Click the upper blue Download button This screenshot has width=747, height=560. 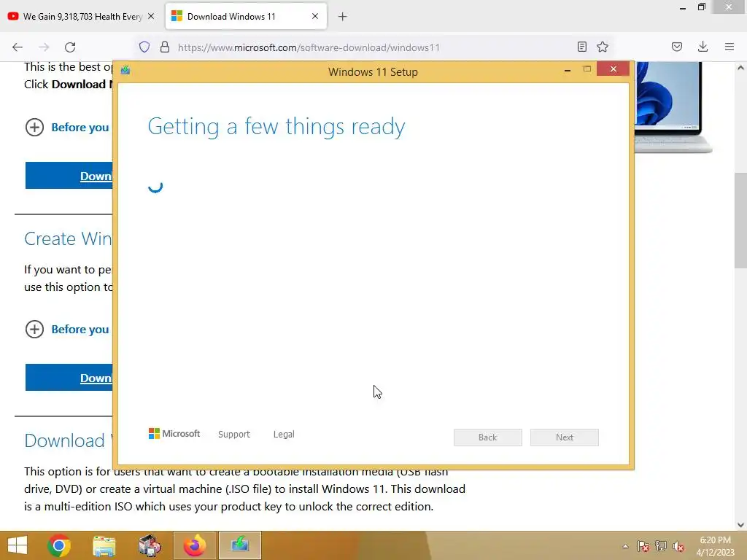point(69,176)
